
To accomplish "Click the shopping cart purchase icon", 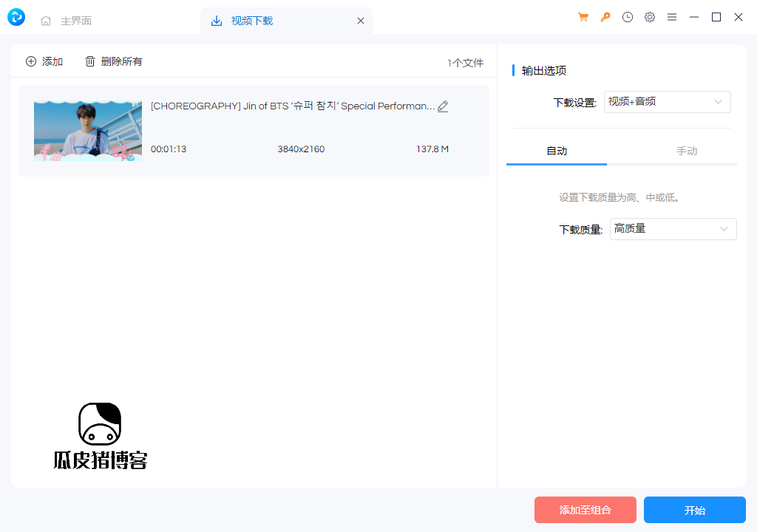I will [x=583, y=17].
